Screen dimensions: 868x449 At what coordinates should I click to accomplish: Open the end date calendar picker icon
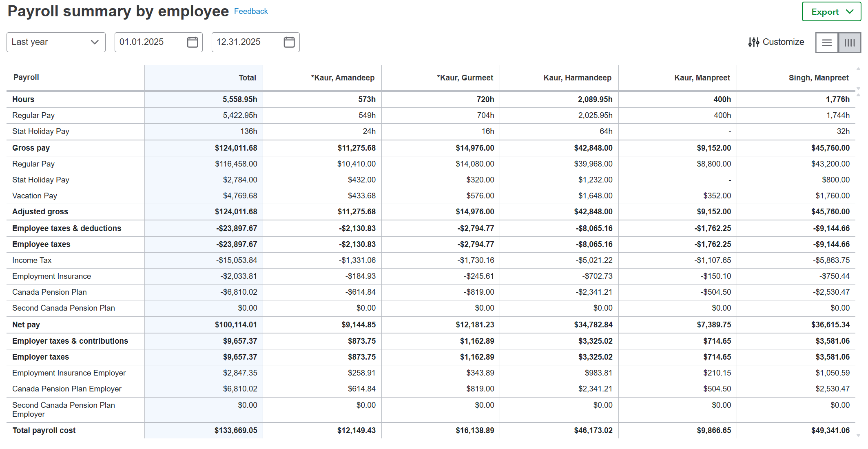point(289,42)
